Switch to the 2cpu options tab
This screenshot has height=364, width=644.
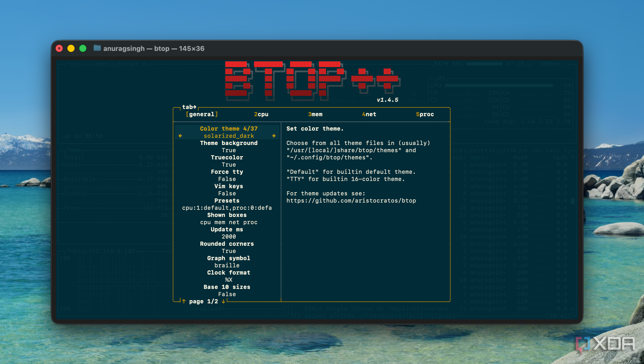(x=261, y=114)
